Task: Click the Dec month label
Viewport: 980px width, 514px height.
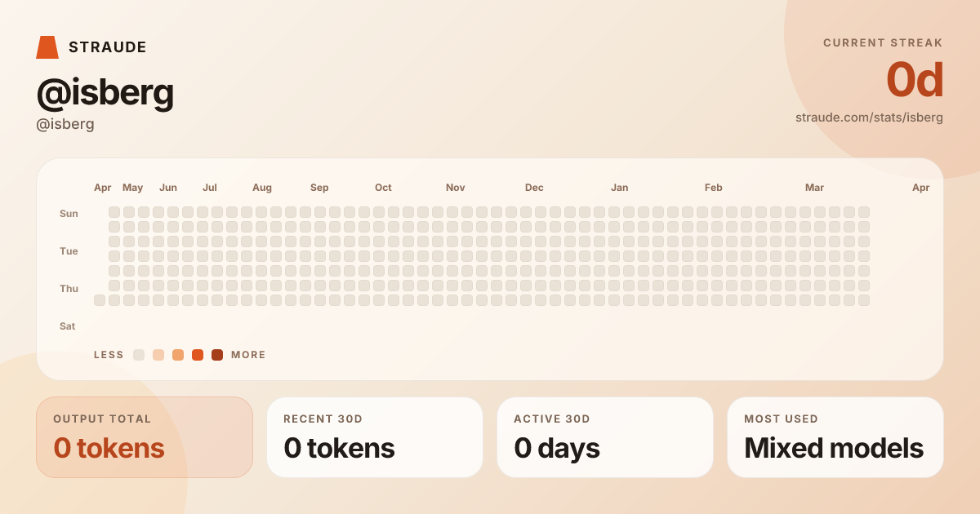Action: [534, 188]
